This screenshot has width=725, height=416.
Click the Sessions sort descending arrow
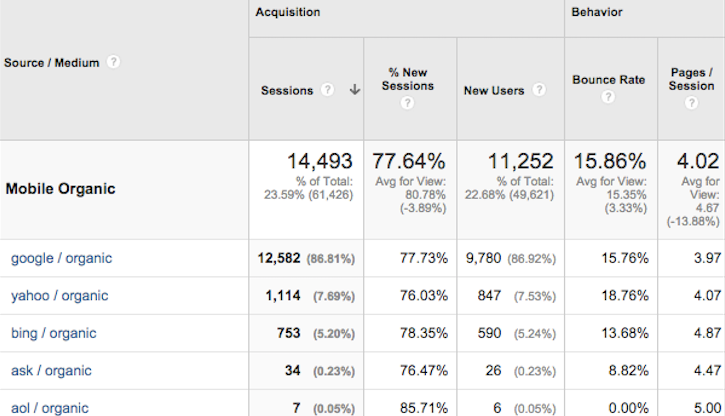(x=355, y=90)
